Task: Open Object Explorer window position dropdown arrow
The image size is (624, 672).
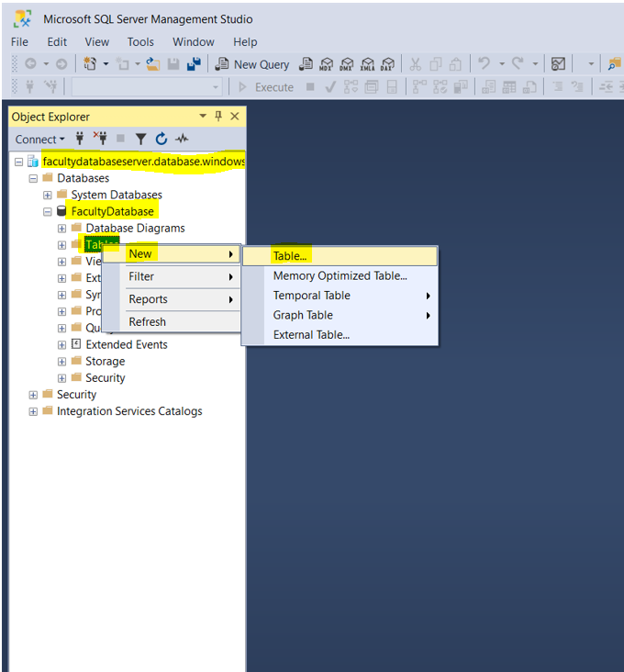Action: tap(203, 116)
